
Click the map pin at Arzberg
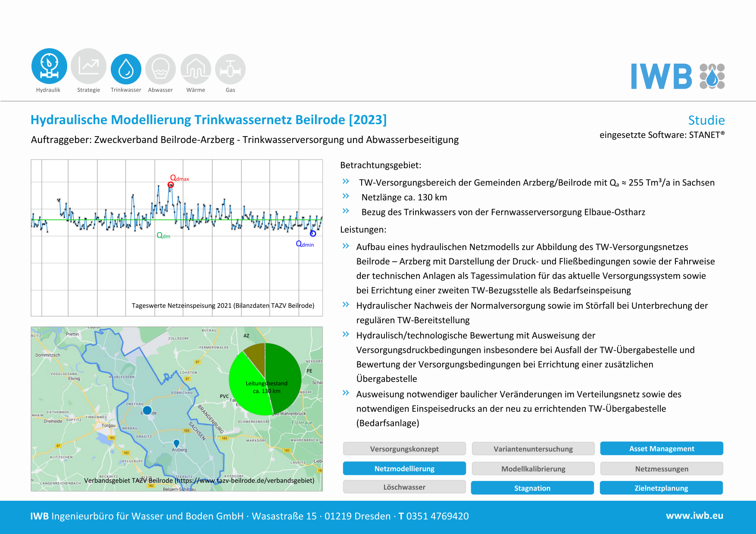click(176, 443)
